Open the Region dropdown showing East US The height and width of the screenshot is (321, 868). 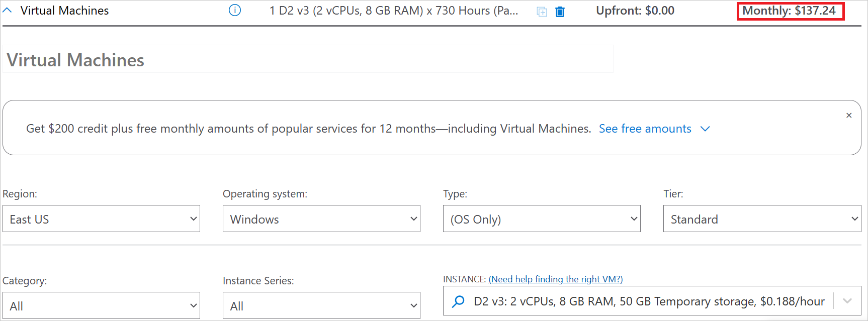pyautogui.click(x=101, y=219)
